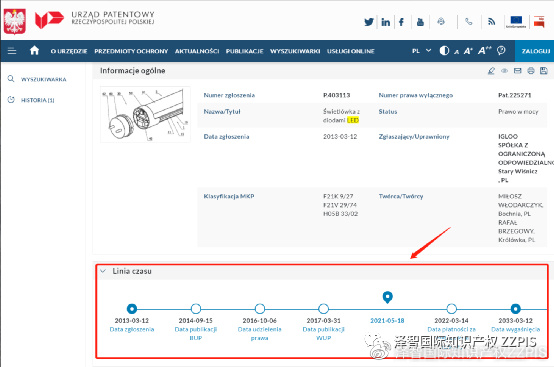554x367 pixels.
Task: Click the Polish eagle emblem
Action: coord(14,22)
